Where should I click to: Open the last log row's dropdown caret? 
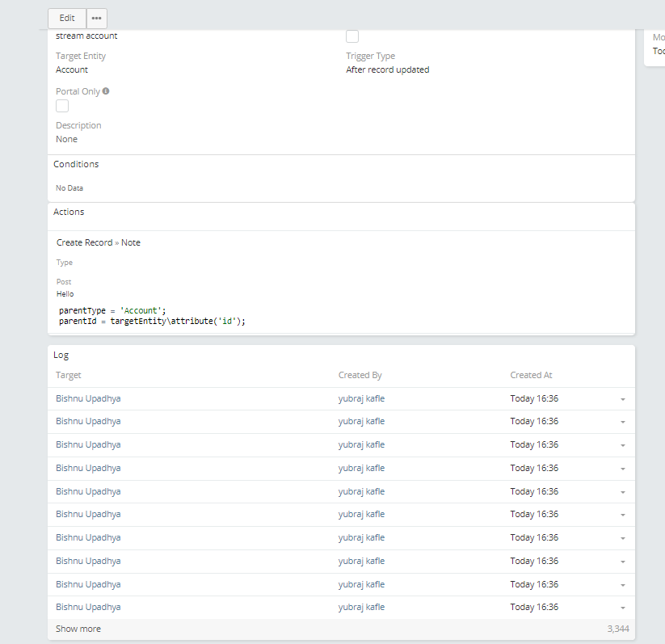pyautogui.click(x=622, y=608)
